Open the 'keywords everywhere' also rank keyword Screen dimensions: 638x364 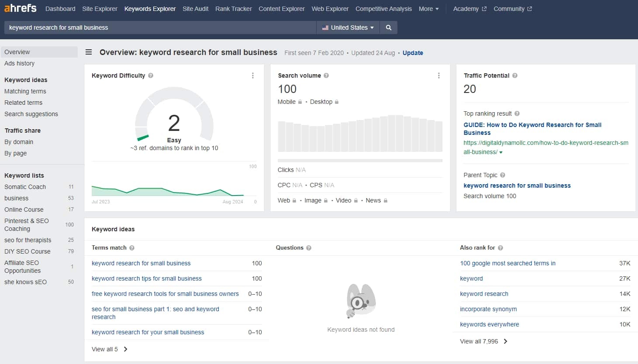[490, 324]
